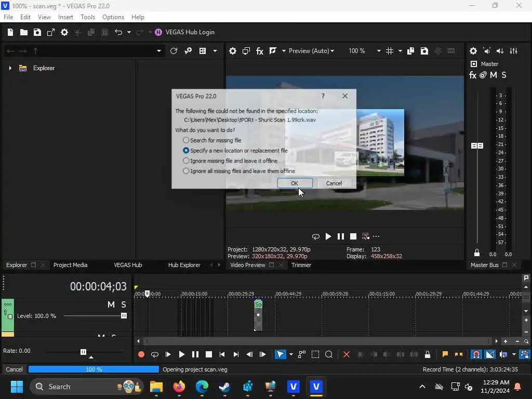
Task: Click Cancel in the missing file dialog
Action: (x=334, y=183)
